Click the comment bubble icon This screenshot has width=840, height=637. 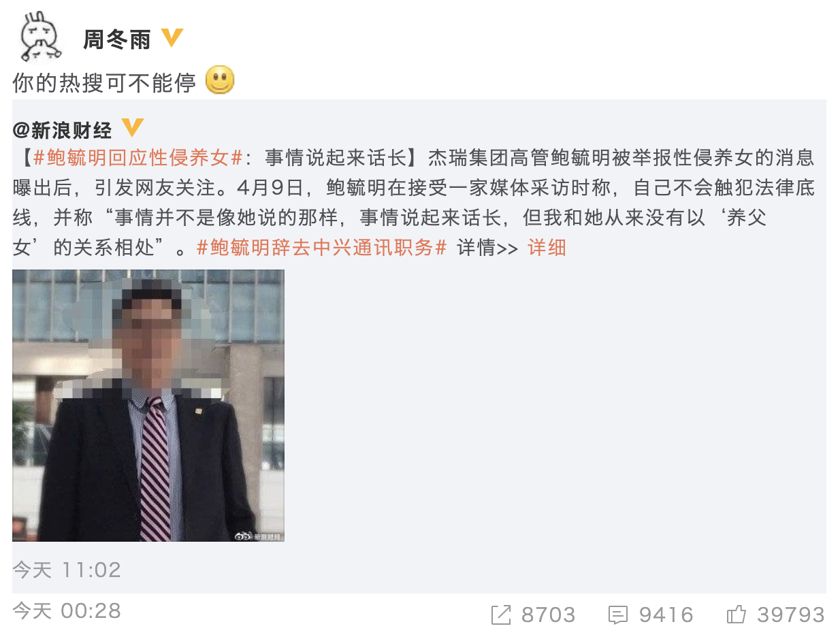[618, 615]
